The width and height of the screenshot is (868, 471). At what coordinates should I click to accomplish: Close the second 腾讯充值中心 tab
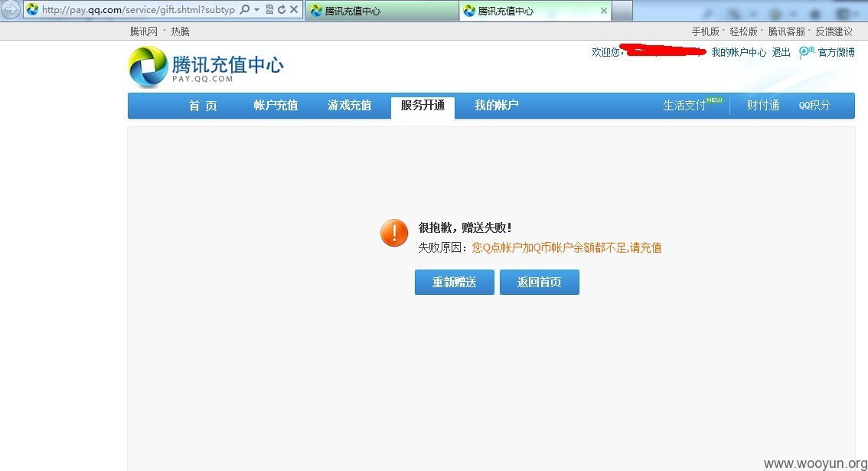pos(604,11)
